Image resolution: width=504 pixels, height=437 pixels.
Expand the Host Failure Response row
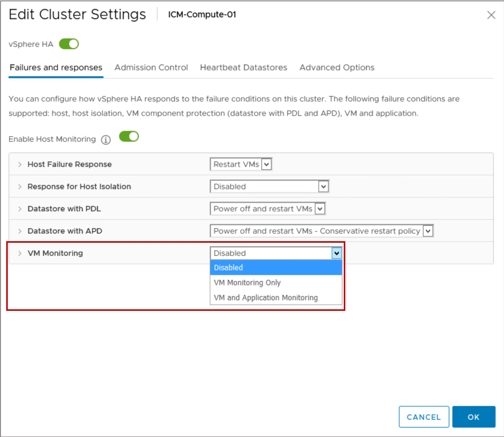pos(20,165)
